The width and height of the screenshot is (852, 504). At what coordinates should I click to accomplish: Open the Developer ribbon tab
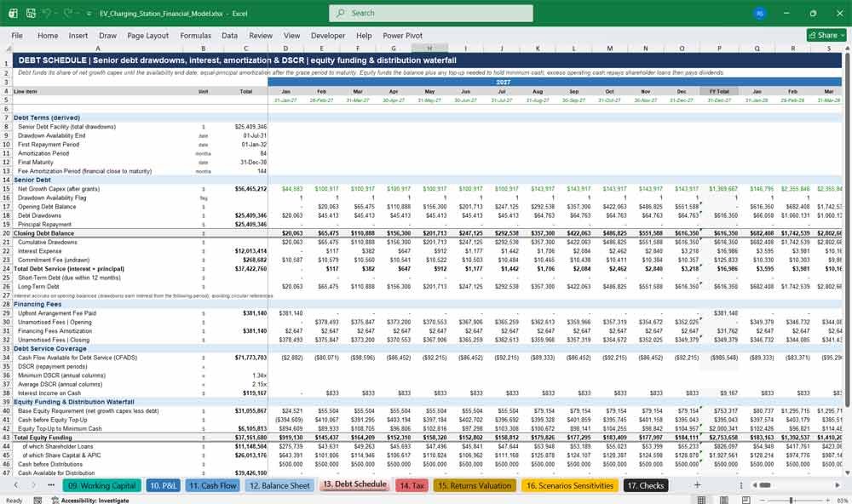pyautogui.click(x=328, y=35)
